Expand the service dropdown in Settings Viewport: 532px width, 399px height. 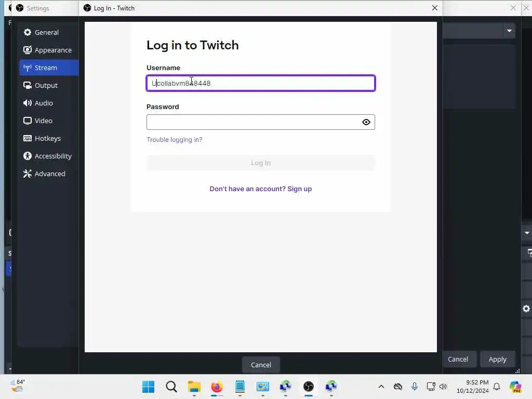(x=509, y=31)
